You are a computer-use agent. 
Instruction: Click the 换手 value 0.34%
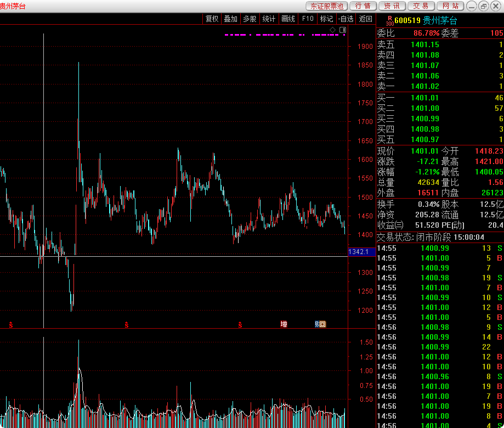click(428, 204)
